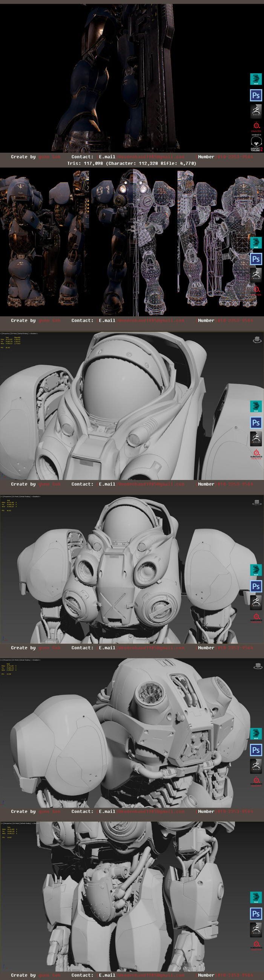Image resolution: width=264 pixels, height=980 pixels.
Task: Select the Photoshop icon in the bottom waist-and-legs panel
Action: coord(256,913)
